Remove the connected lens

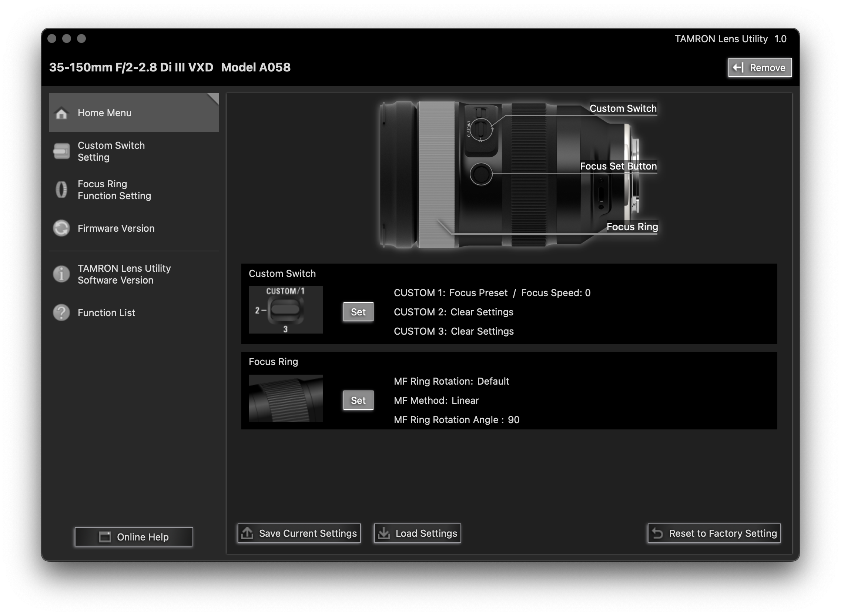[760, 67]
